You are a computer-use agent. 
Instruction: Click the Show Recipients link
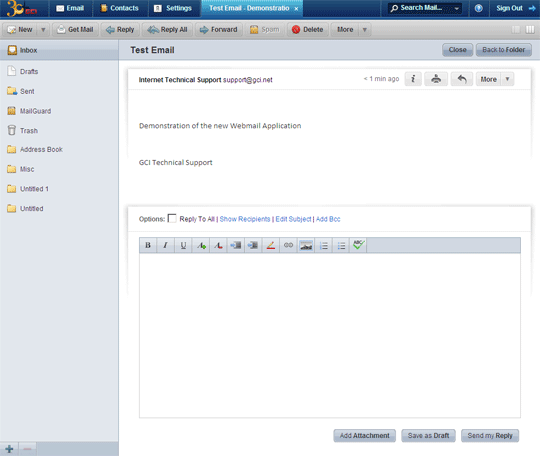245,219
